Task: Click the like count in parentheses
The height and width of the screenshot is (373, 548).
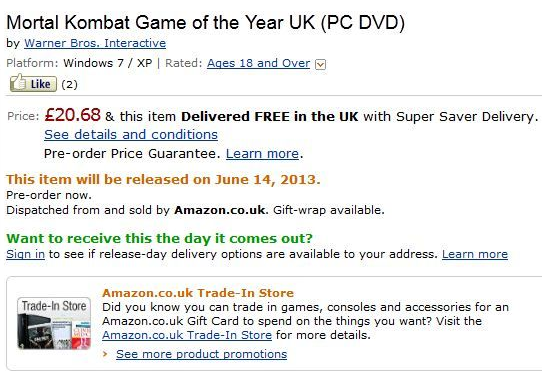Action: click(x=70, y=84)
